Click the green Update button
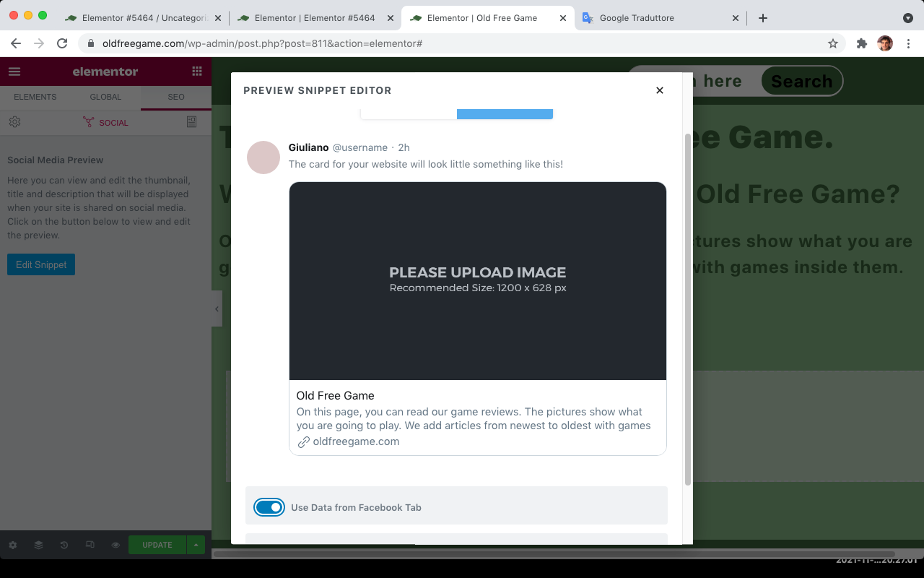The height and width of the screenshot is (578, 924). tap(157, 545)
